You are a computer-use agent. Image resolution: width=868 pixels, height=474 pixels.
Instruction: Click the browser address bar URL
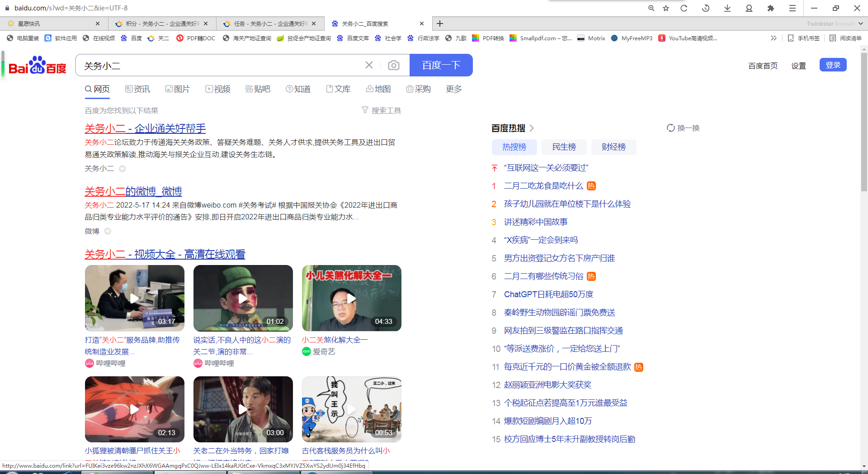[71, 8]
